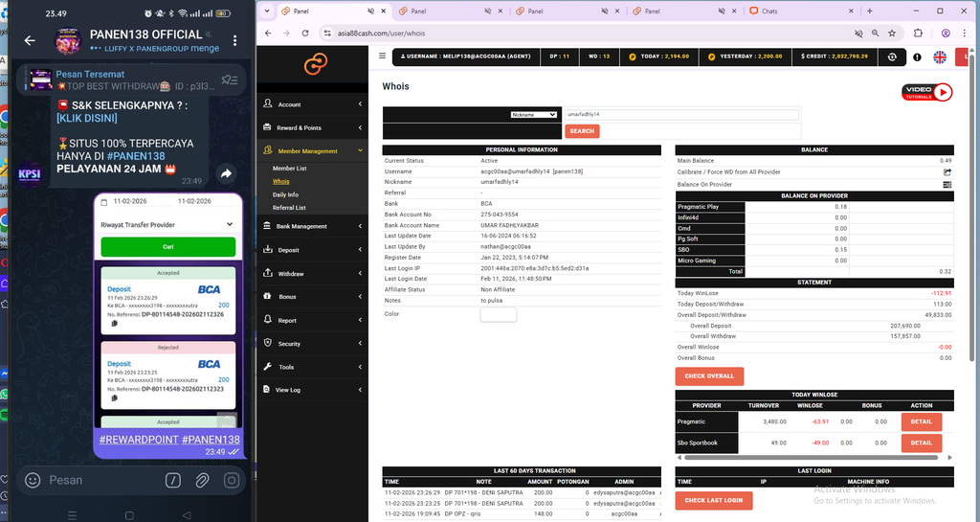View site information icon in address bar

pyautogui.click(x=327, y=34)
